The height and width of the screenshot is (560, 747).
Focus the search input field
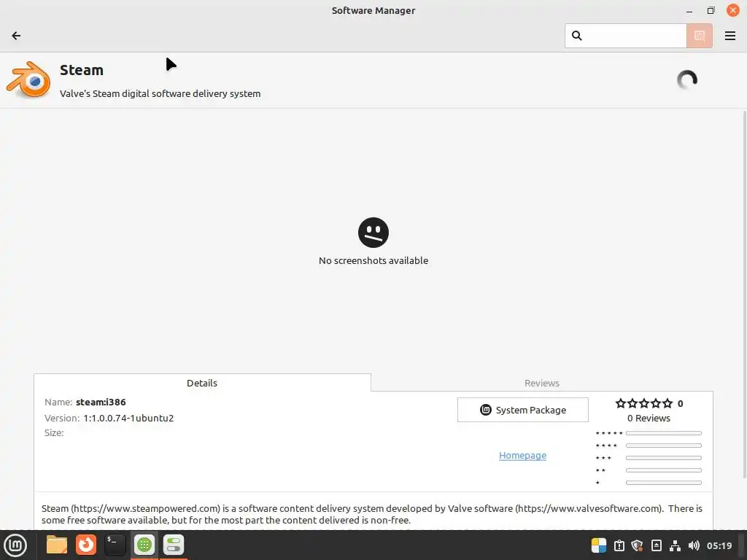pos(625,36)
